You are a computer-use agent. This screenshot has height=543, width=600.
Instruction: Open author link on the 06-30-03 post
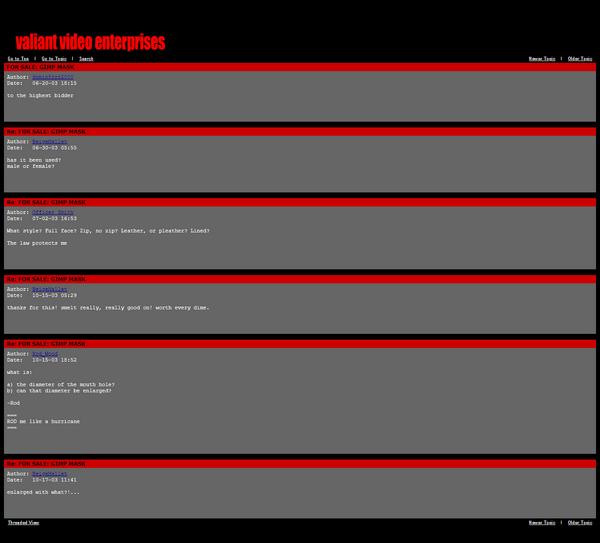(x=49, y=142)
